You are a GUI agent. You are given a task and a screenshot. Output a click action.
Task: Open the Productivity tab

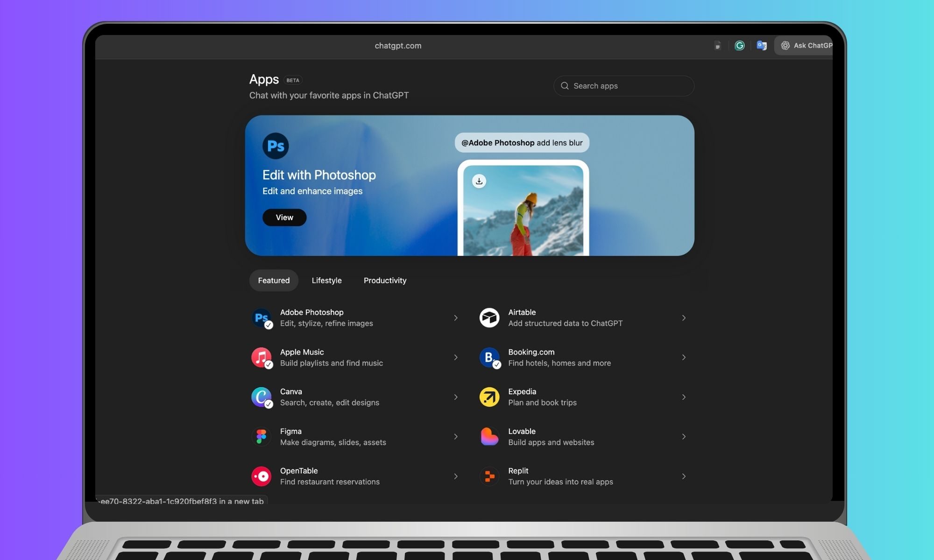(385, 280)
